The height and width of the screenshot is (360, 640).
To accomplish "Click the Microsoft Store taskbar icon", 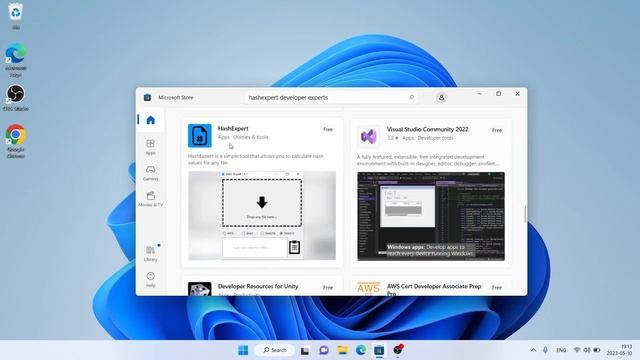I will 379,350.
